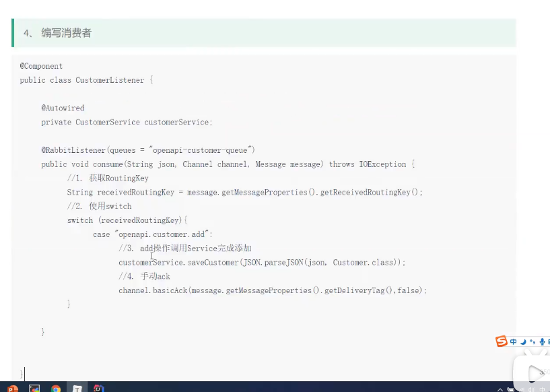Click the switch (receivedRoutingKey) line
The height and width of the screenshot is (392, 550).
pos(127,220)
